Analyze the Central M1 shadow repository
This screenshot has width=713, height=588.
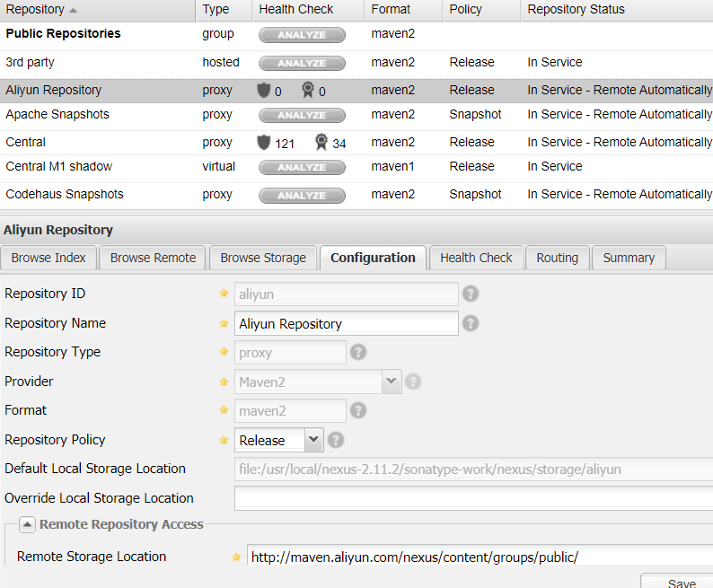[302, 167]
